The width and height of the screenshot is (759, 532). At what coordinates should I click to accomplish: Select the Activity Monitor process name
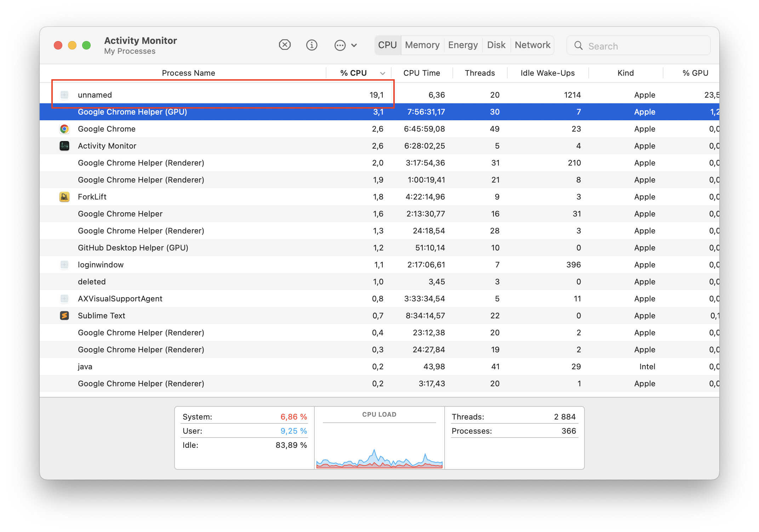[107, 146]
